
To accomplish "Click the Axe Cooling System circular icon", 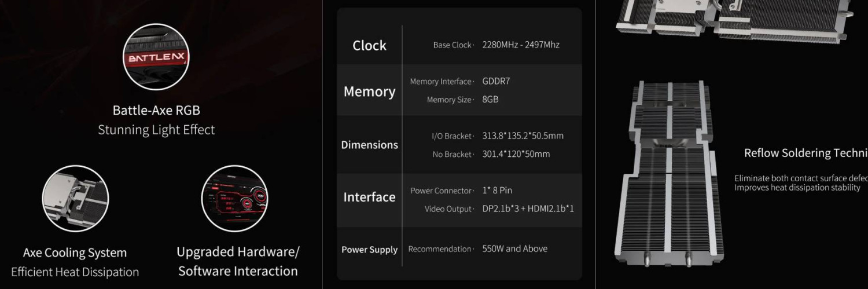I will pyautogui.click(x=75, y=199).
